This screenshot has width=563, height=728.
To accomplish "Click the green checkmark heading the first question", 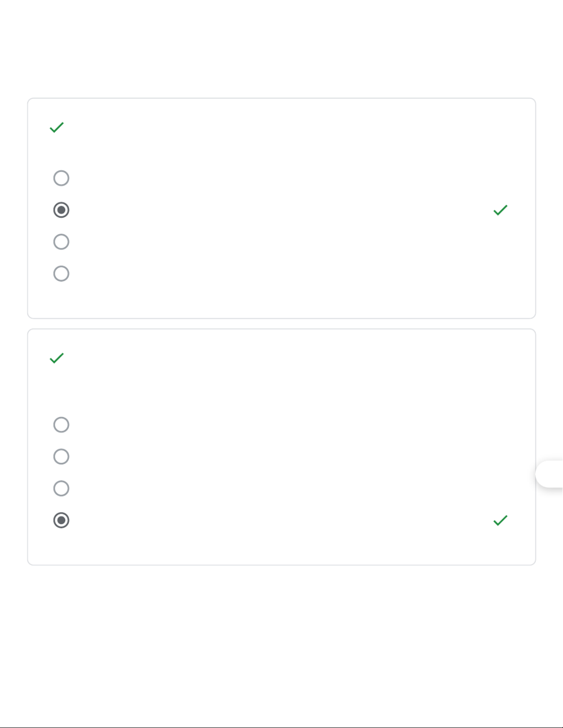I will click(x=57, y=127).
